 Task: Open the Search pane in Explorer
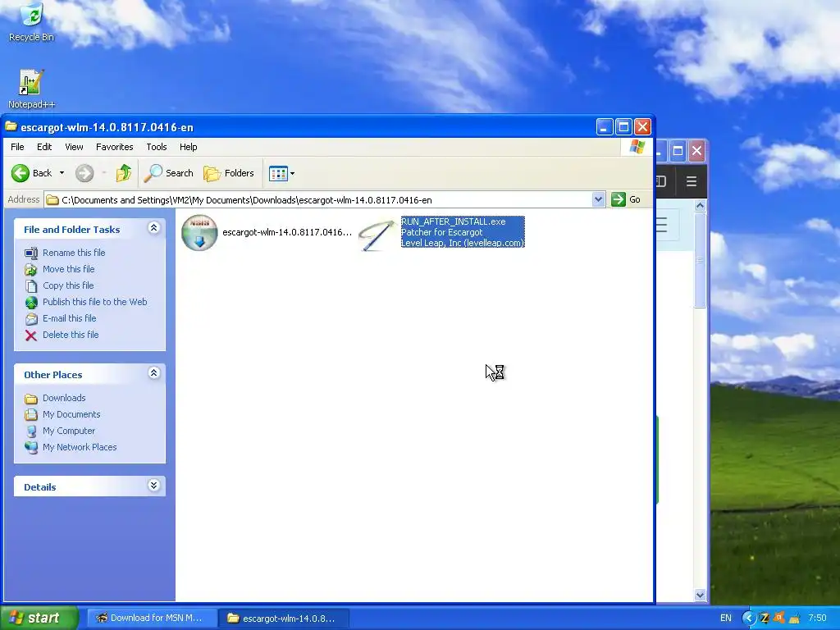click(169, 173)
